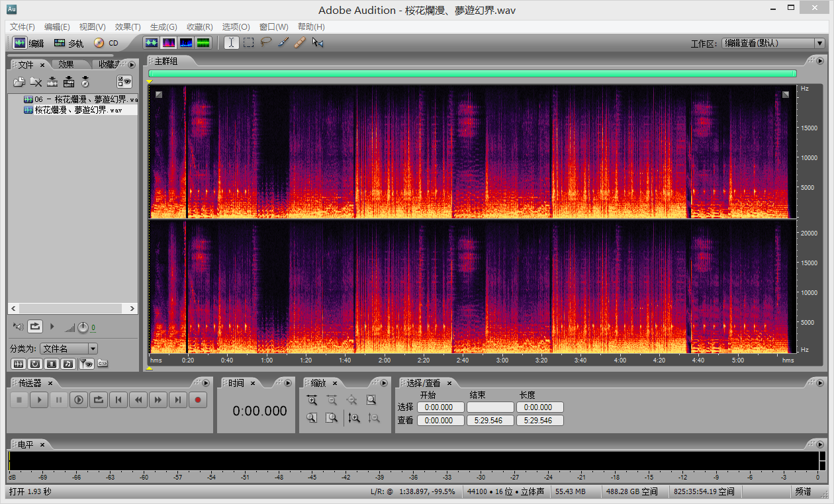The height and width of the screenshot is (504, 834).
Task: Open the 工作区 workspace dropdown
Action: pos(772,44)
